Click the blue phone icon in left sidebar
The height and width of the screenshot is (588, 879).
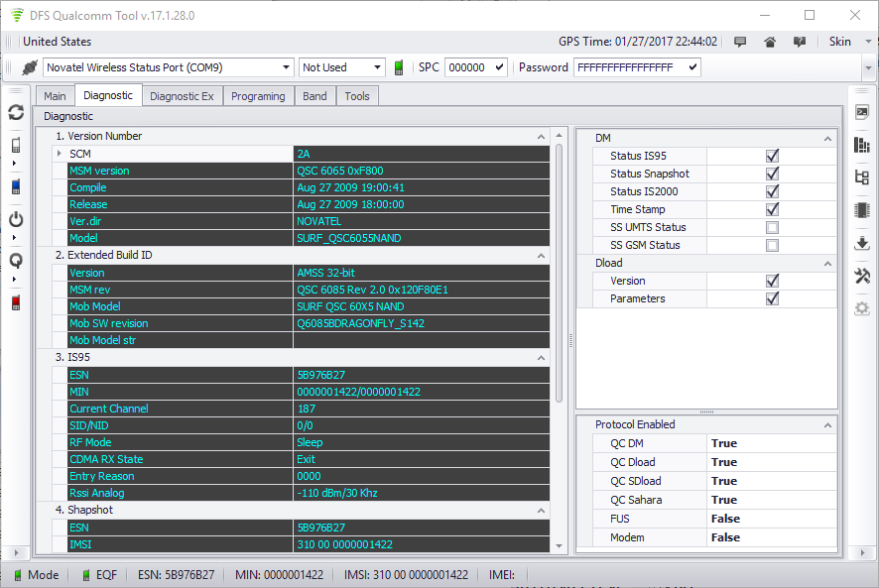(16, 186)
